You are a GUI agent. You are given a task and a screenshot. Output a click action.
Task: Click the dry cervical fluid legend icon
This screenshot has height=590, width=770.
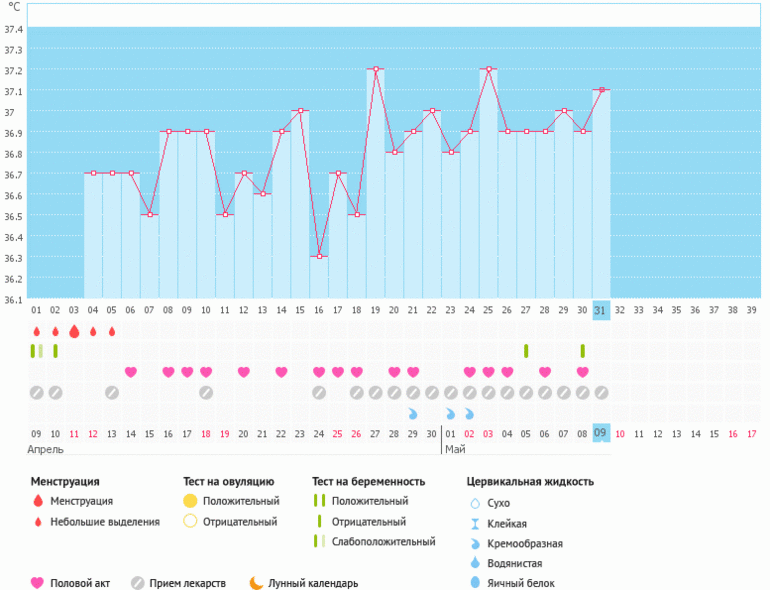click(475, 503)
